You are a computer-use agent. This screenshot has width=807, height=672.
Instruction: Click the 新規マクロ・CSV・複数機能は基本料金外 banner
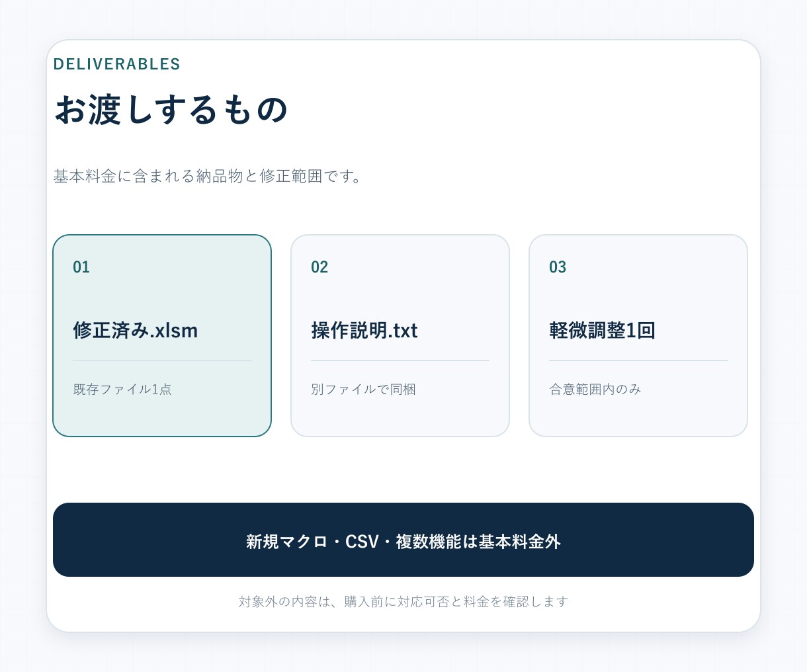click(403, 540)
